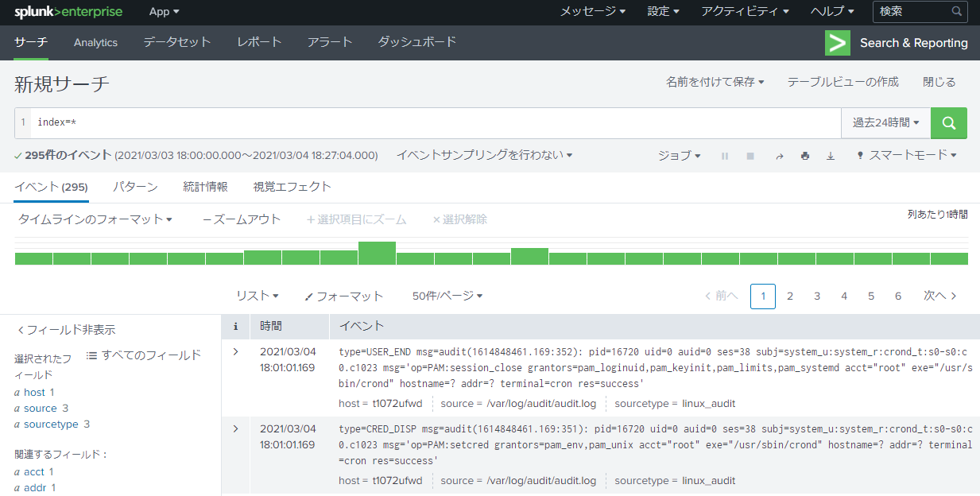Click the Search & Reporting app icon

pos(838,43)
